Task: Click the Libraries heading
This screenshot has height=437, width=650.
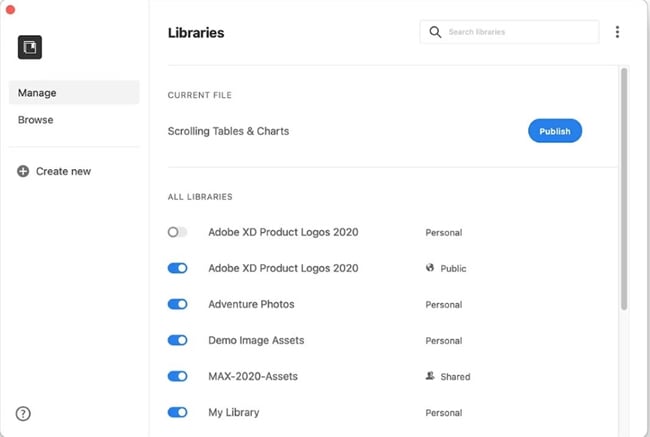Action: click(x=196, y=33)
